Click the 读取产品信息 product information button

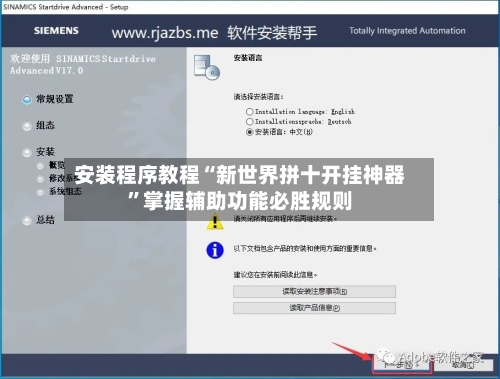click(x=314, y=308)
